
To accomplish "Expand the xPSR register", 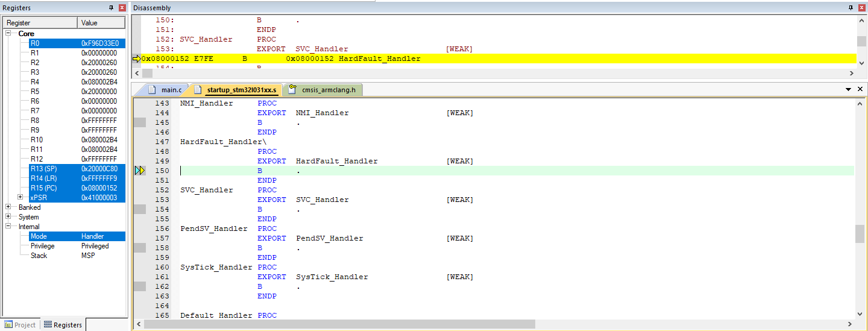I will point(20,198).
